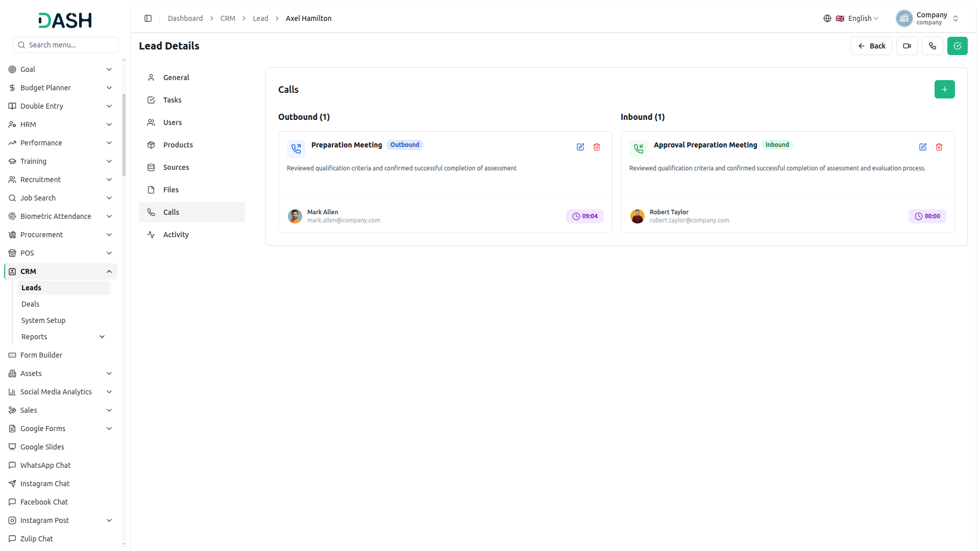Image resolution: width=980 pixels, height=551 pixels.
Task: Click the Double Entry book icon
Action: [x=12, y=106]
